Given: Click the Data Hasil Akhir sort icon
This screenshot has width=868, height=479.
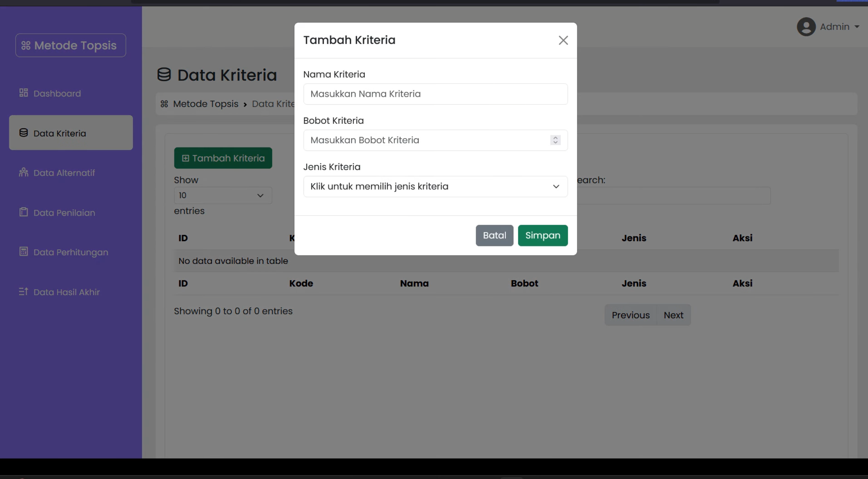Looking at the screenshot, I should [23, 291].
